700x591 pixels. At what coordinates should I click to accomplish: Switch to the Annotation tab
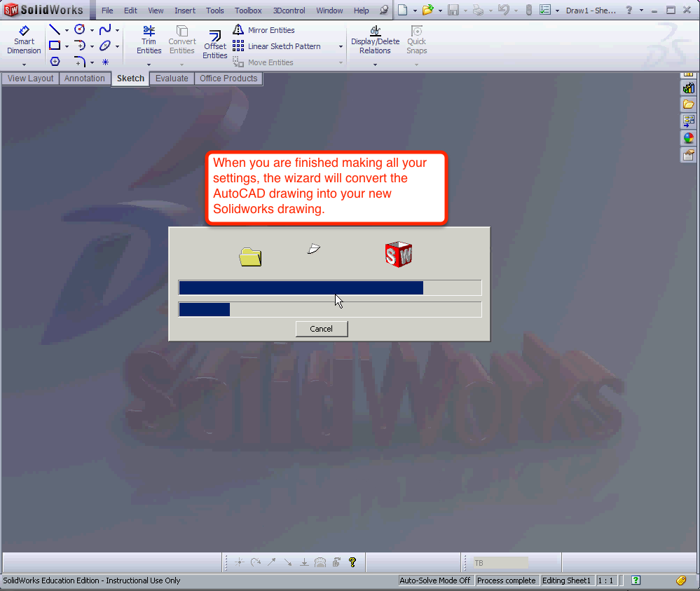coord(85,79)
